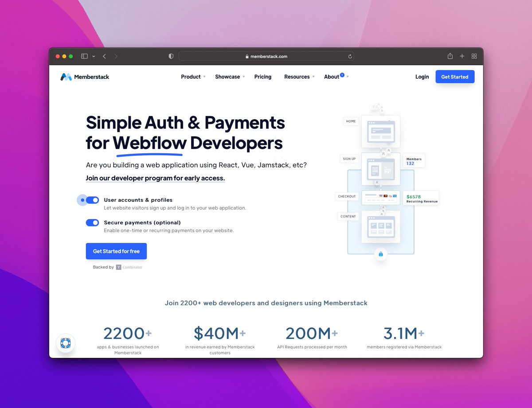Toggle the Safari sidebar icon
The height and width of the screenshot is (408, 532).
[x=84, y=56]
